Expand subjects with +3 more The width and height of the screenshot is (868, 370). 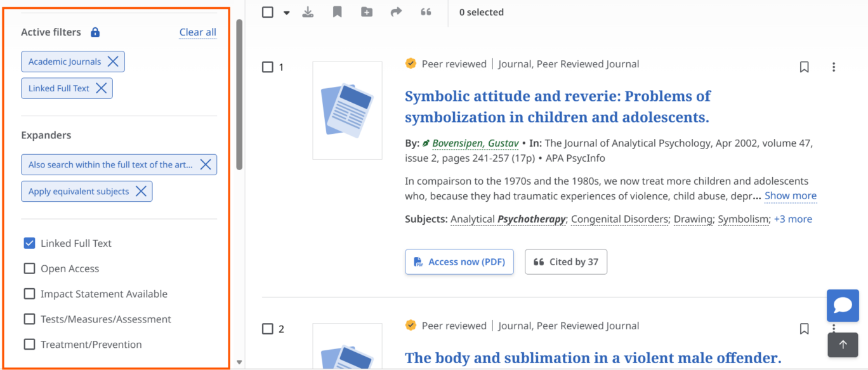pyautogui.click(x=793, y=219)
